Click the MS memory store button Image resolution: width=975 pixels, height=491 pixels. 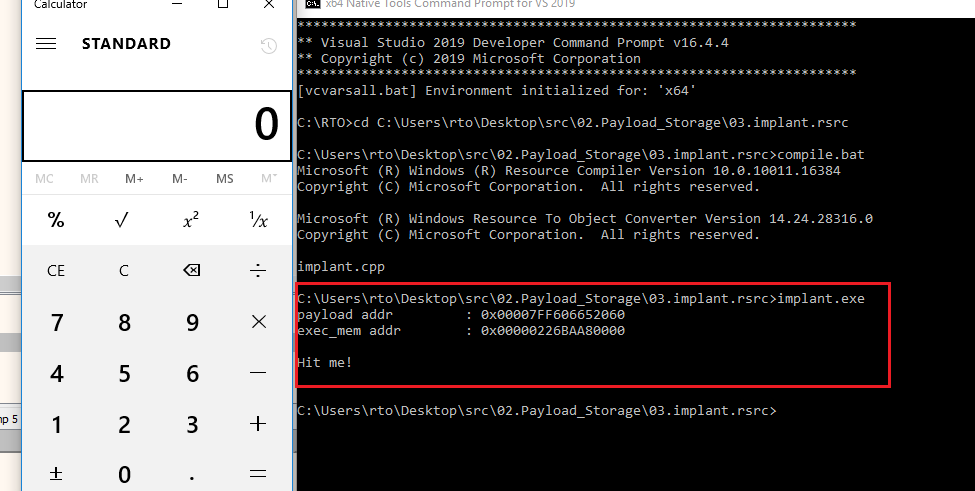click(x=224, y=179)
